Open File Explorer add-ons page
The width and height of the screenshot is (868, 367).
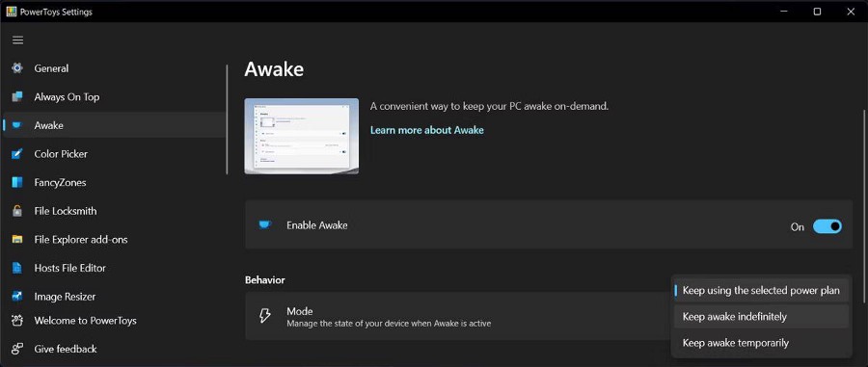pyautogui.click(x=114, y=240)
